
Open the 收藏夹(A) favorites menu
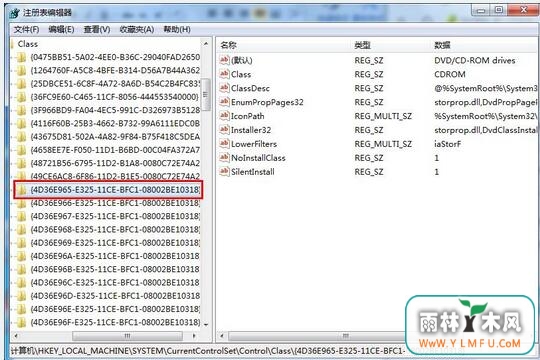137,30
